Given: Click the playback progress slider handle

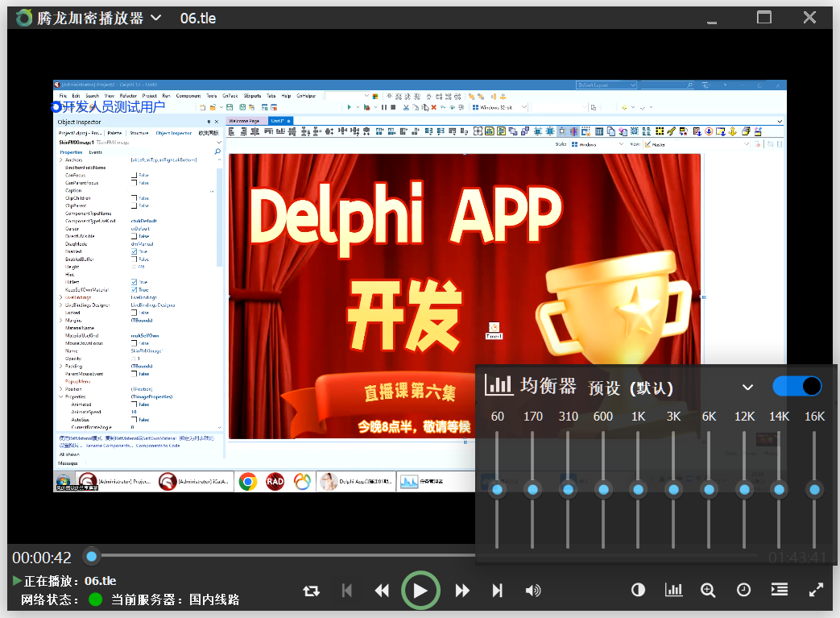Looking at the screenshot, I should 92,556.
